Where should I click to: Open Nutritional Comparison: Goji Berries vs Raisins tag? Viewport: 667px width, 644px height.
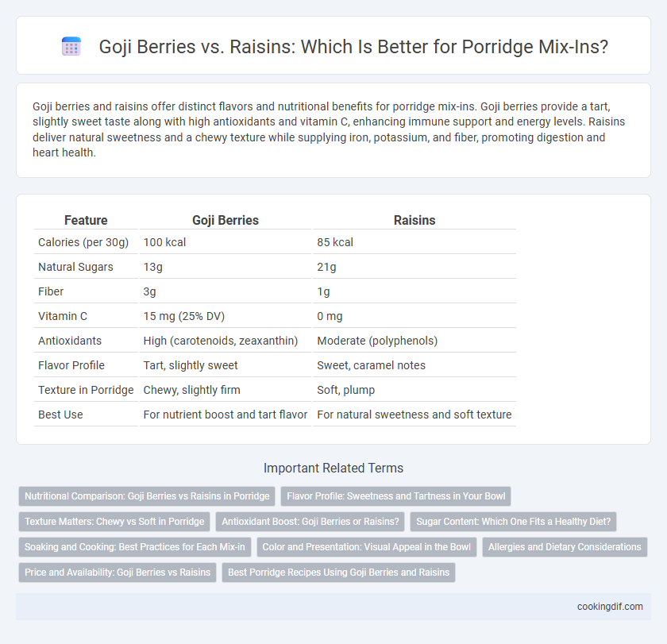(147, 496)
